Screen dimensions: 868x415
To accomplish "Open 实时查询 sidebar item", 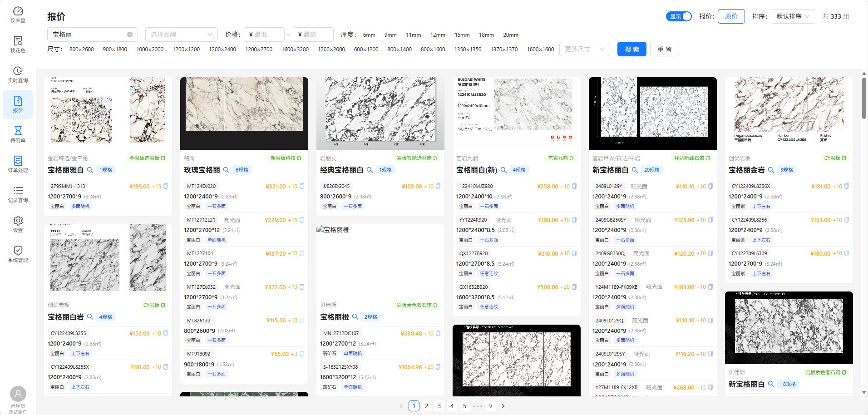I will (x=18, y=74).
